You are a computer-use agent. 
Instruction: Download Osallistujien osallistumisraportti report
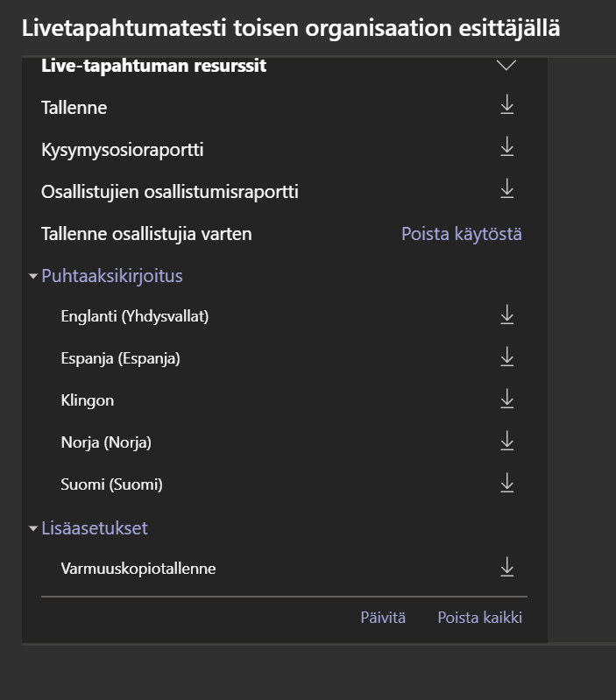coord(506,189)
